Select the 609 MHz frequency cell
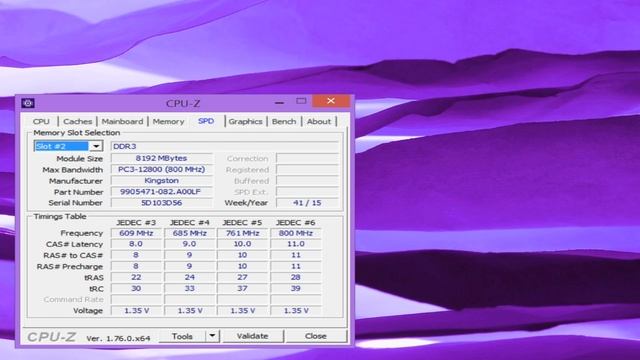 [x=136, y=233]
